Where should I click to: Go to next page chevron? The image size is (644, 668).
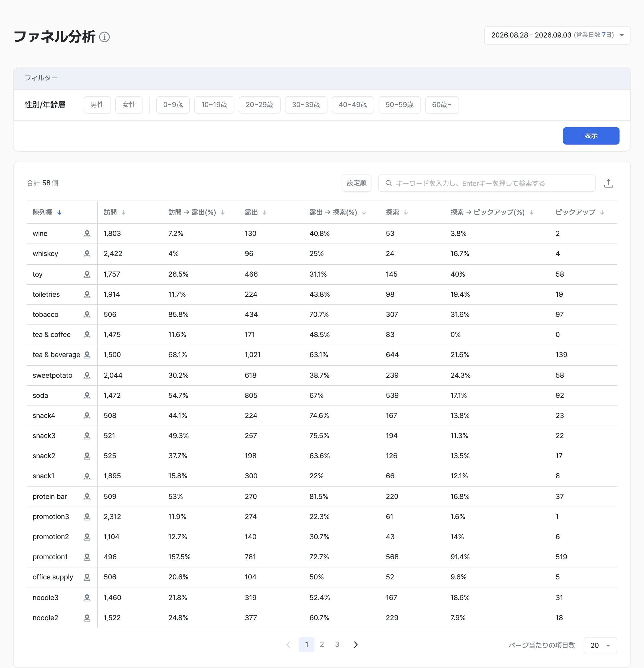pos(355,644)
